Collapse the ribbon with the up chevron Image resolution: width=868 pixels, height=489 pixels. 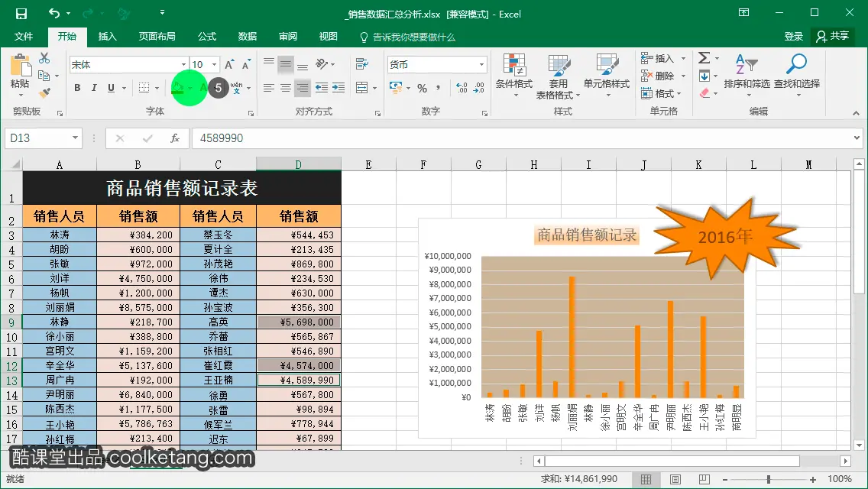point(857,113)
